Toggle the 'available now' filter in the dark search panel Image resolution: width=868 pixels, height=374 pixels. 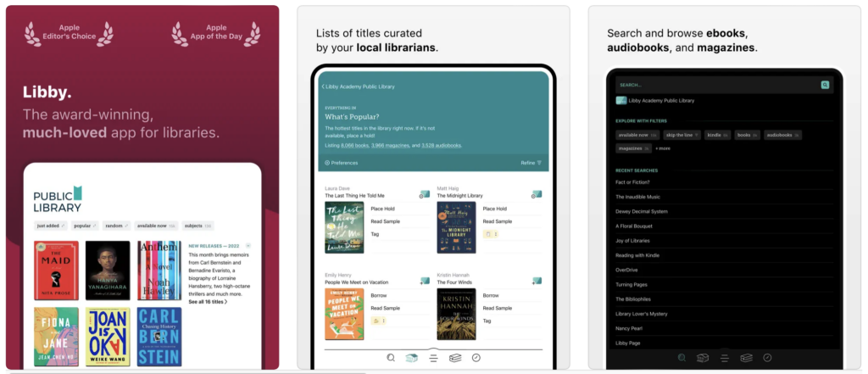pos(637,135)
